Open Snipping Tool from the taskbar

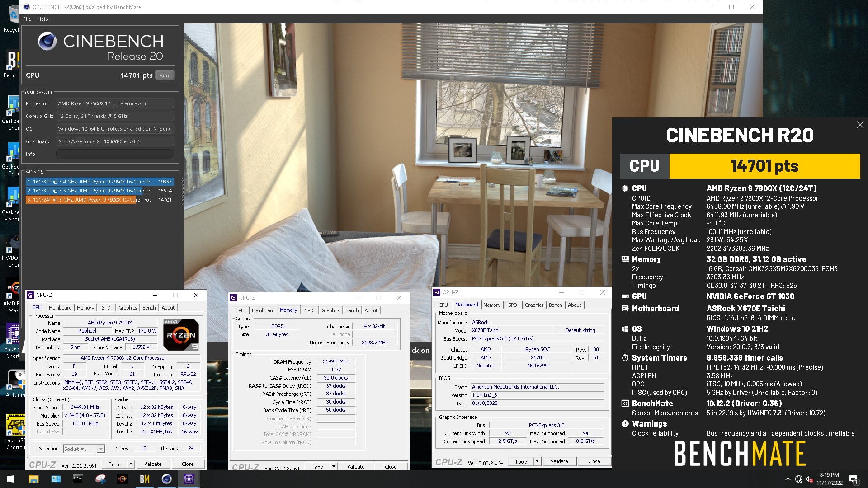100,479
